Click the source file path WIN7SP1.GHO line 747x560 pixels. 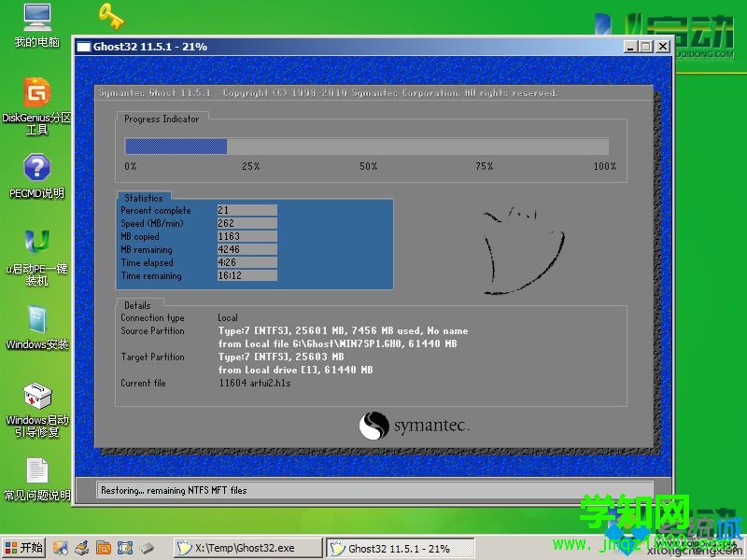337,343
